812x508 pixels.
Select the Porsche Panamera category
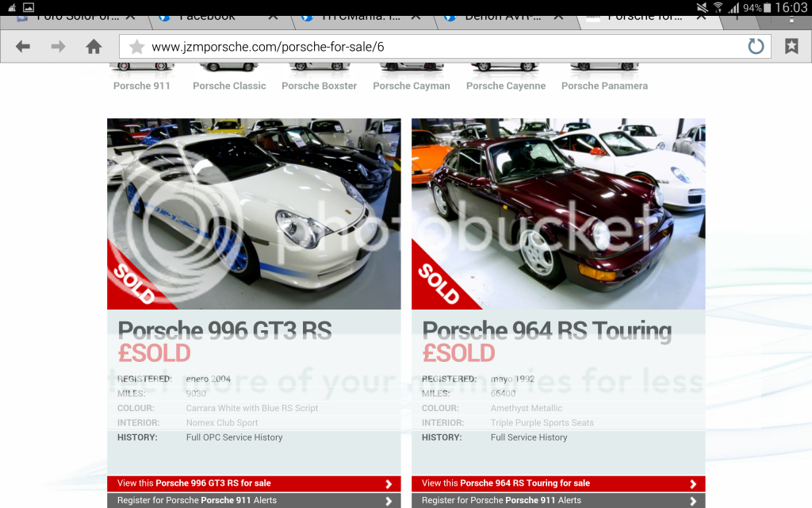tap(604, 86)
